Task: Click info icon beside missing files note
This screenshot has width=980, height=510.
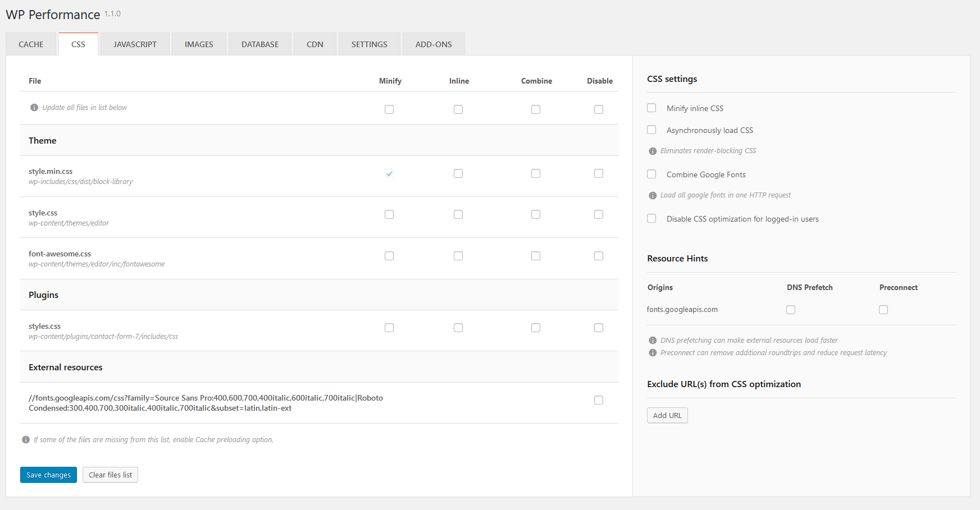Action: (26, 440)
